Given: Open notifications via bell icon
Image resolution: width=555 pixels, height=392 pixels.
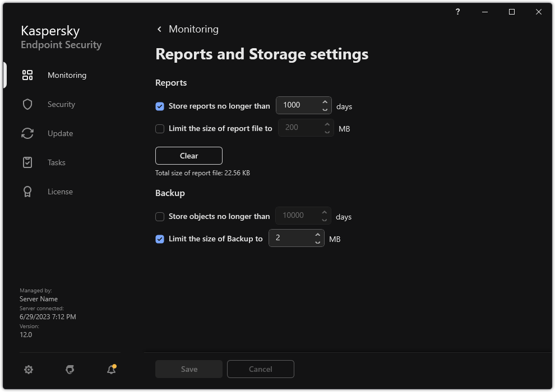Looking at the screenshot, I should coord(110,370).
